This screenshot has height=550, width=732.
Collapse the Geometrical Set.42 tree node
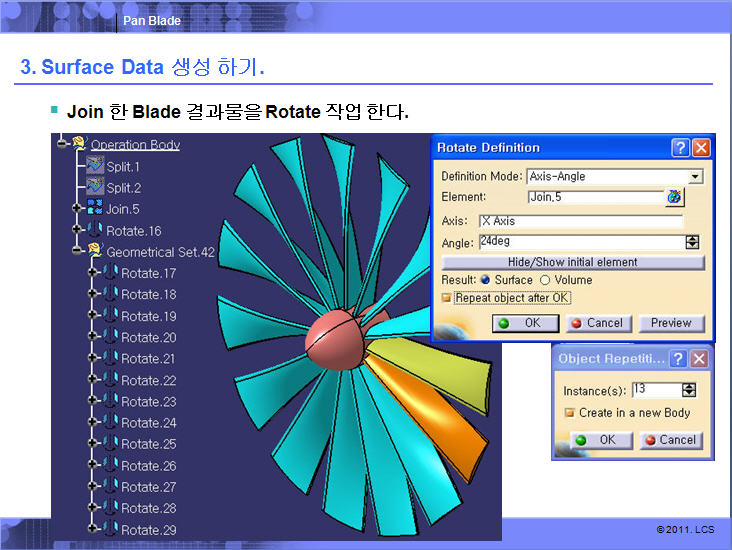77,251
